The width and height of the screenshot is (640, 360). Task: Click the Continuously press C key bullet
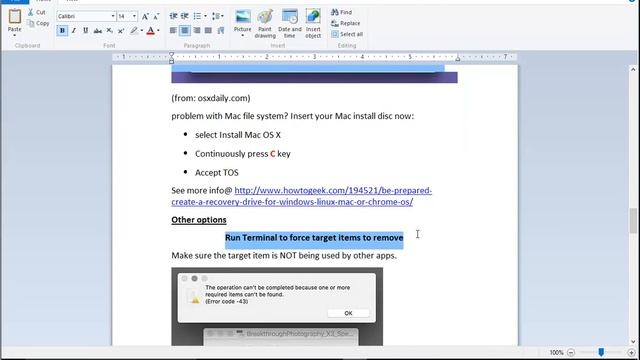243,154
